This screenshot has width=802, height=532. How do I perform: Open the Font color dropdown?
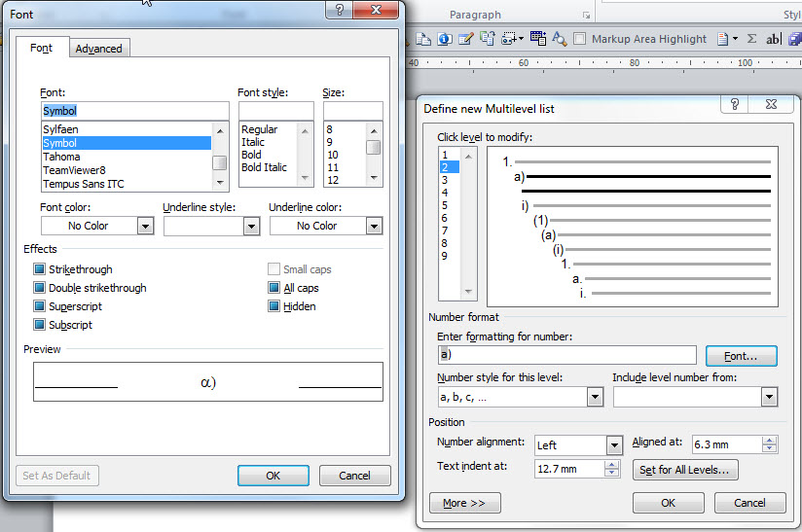tap(145, 226)
